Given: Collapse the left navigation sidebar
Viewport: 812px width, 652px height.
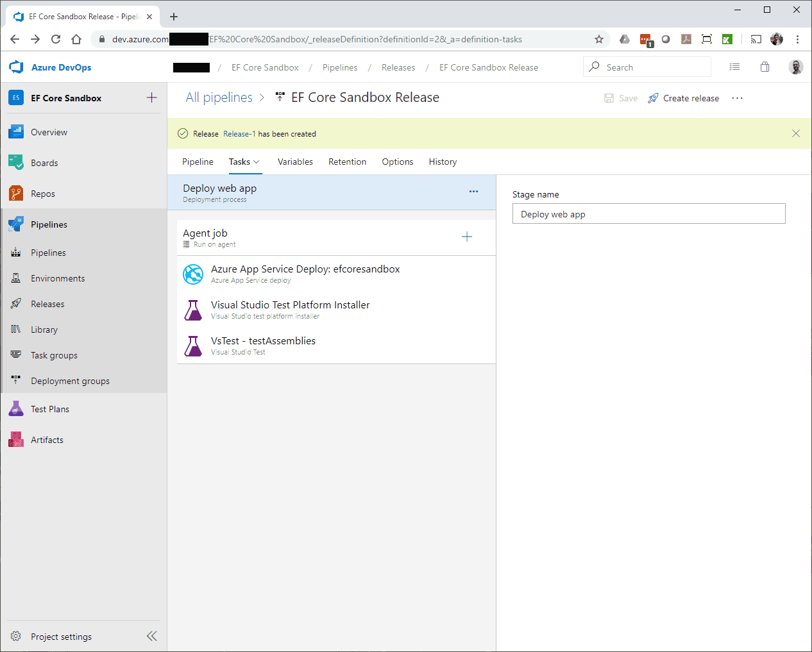Looking at the screenshot, I should coord(151,636).
